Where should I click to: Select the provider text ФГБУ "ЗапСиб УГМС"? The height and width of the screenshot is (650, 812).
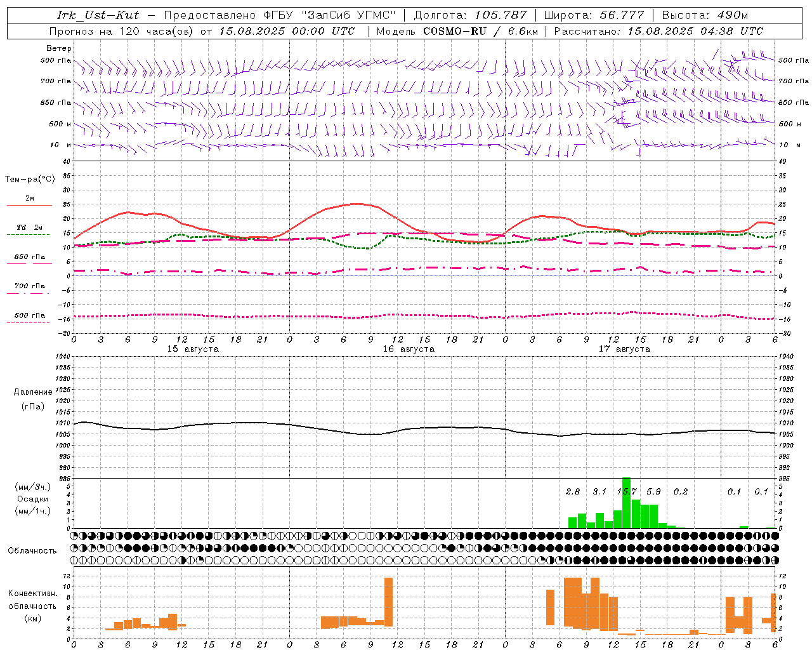329,15
